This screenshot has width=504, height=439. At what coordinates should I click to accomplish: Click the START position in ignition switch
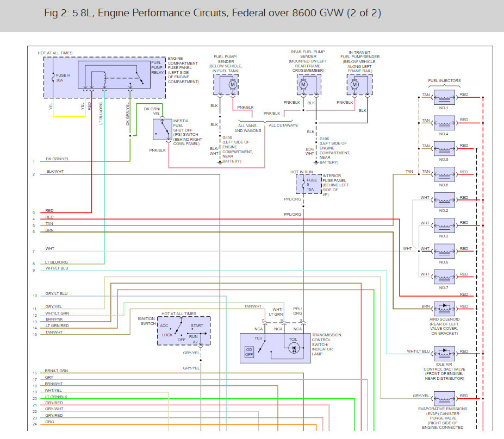click(x=197, y=325)
